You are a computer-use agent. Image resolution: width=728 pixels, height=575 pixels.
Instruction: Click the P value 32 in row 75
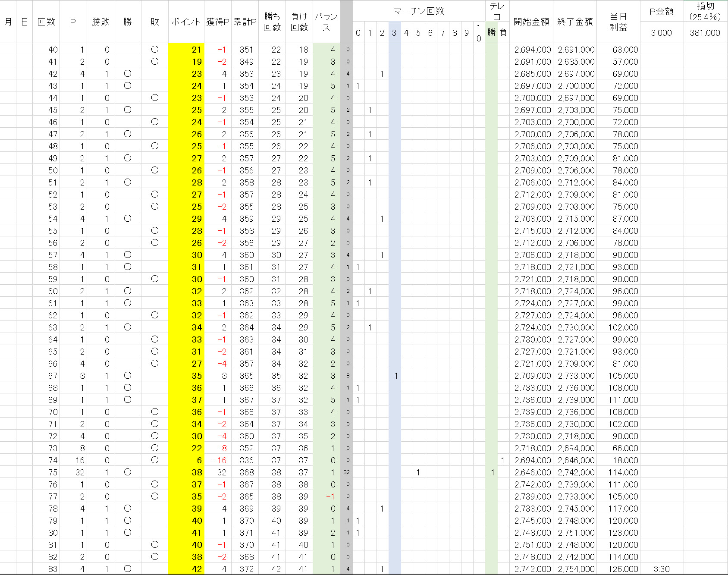(x=73, y=472)
